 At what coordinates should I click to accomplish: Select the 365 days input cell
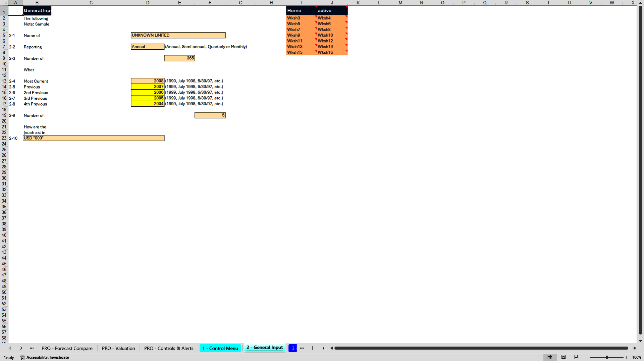point(179,58)
